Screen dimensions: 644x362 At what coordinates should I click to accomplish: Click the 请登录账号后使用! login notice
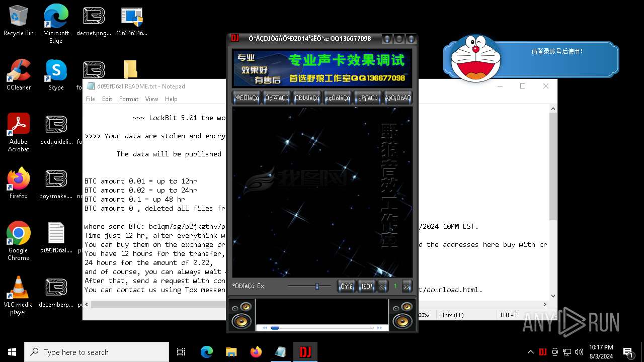click(557, 51)
